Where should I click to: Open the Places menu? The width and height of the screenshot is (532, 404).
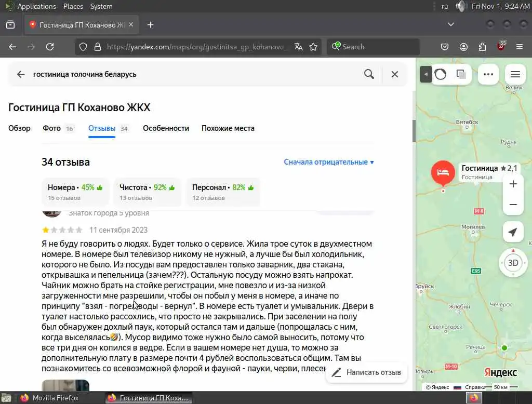pos(73,6)
